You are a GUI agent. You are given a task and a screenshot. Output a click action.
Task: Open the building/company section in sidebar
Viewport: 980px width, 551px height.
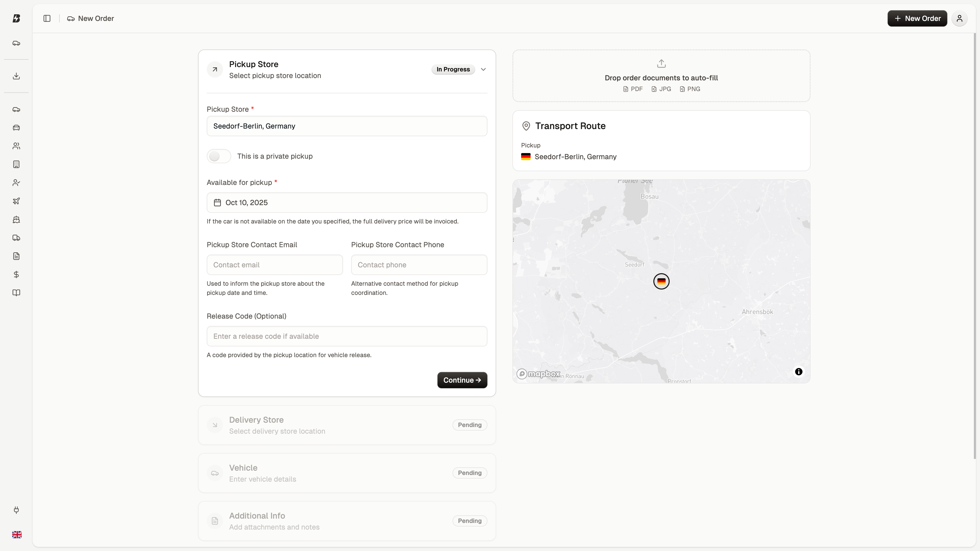tap(16, 164)
